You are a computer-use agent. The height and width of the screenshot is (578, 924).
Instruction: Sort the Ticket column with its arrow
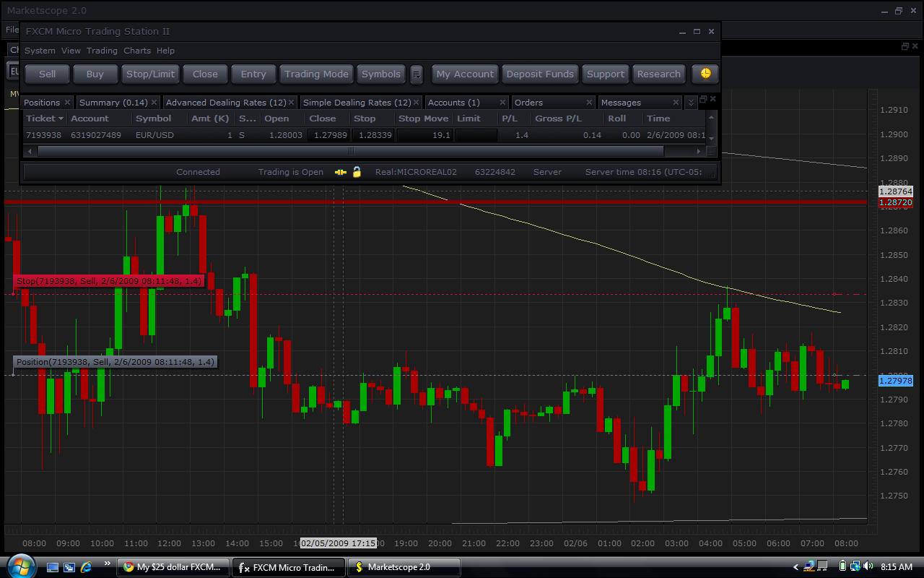pos(61,118)
